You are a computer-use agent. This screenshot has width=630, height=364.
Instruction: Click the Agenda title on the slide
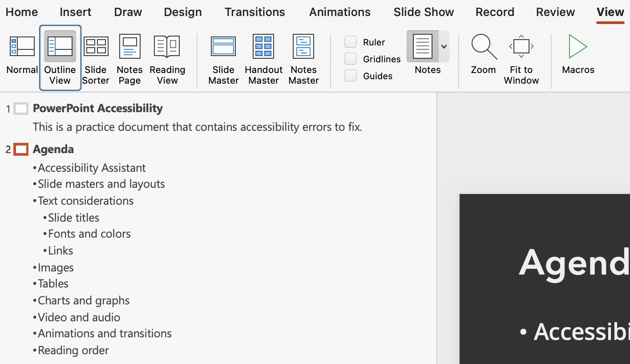[574, 263]
